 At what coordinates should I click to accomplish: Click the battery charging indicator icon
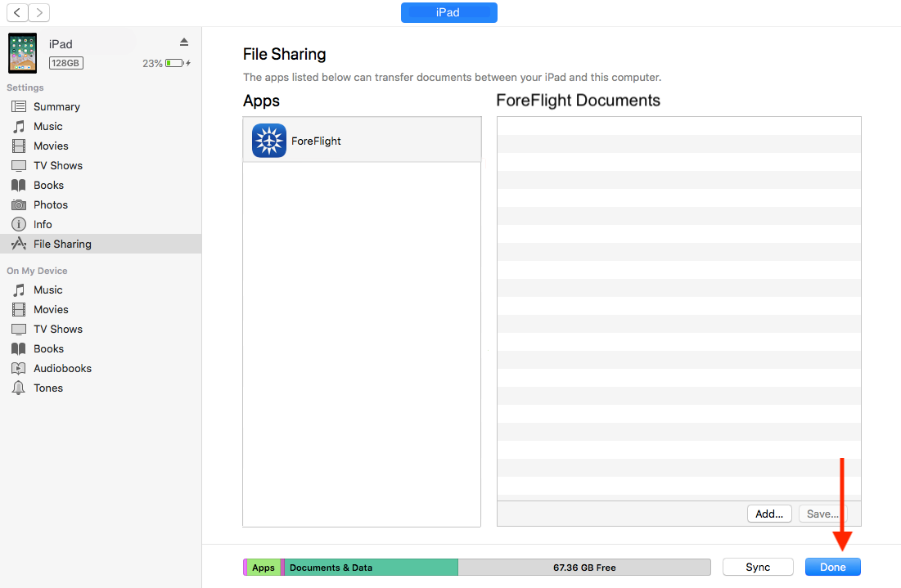click(178, 63)
